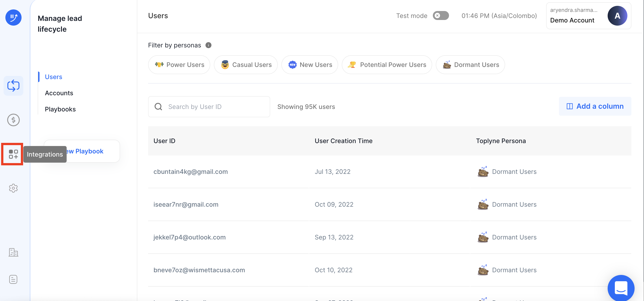
Task: Click the New Playbook button
Action: [x=89, y=151]
